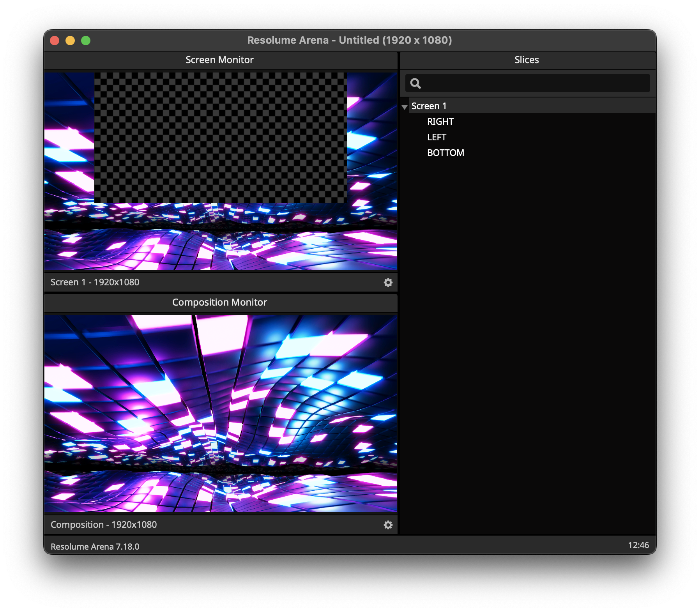700x612 pixels.
Task: Focus the Slices search field
Action: tap(534, 83)
